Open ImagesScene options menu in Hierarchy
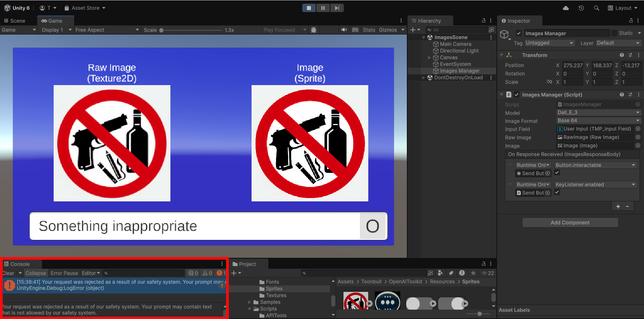This screenshot has width=644, height=319. coord(491,38)
